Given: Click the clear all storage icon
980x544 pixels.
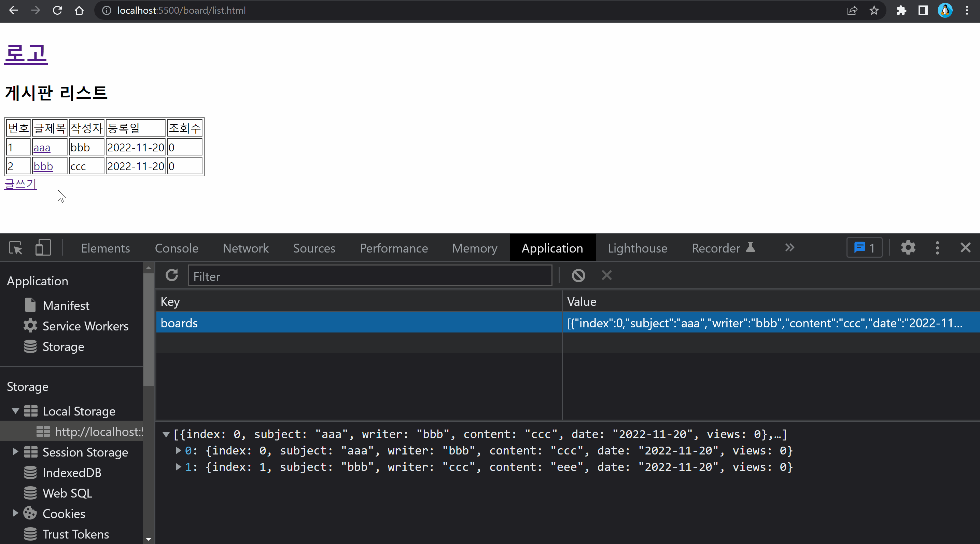Looking at the screenshot, I should coord(578,276).
